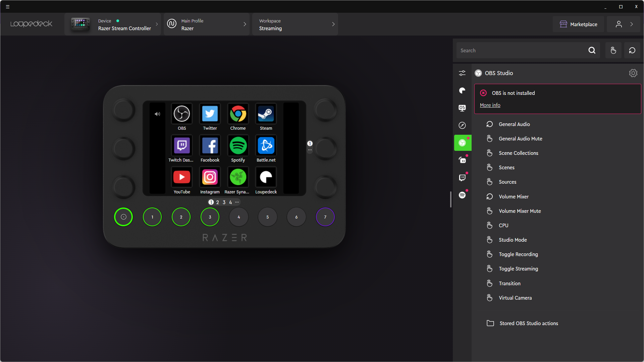
Task: Click the OBS Studio settings gear
Action: (x=633, y=73)
